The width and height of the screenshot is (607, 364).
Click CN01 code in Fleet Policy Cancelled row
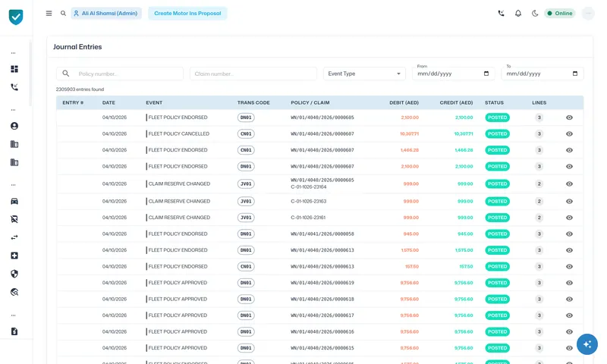(246, 133)
